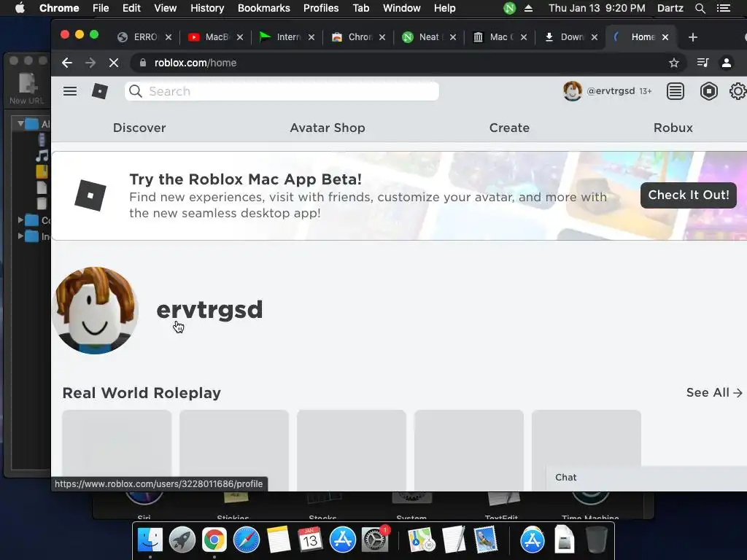The width and height of the screenshot is (747, 560).
Task: Click the small avatar headshot in header
Action: pyautogui.click(x=572, y=91)
